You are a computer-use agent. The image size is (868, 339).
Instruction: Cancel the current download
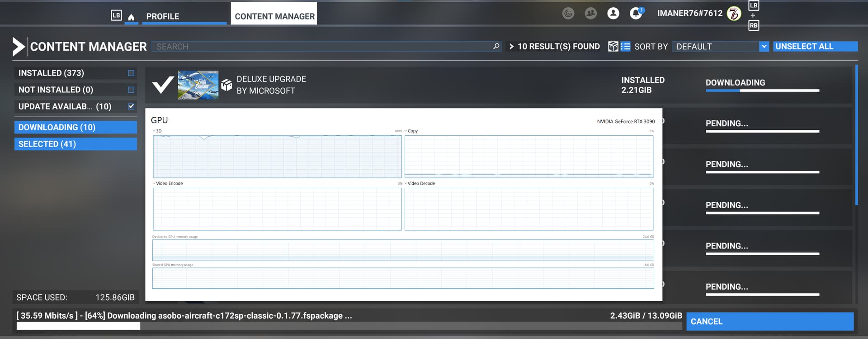tap(770, 321)
